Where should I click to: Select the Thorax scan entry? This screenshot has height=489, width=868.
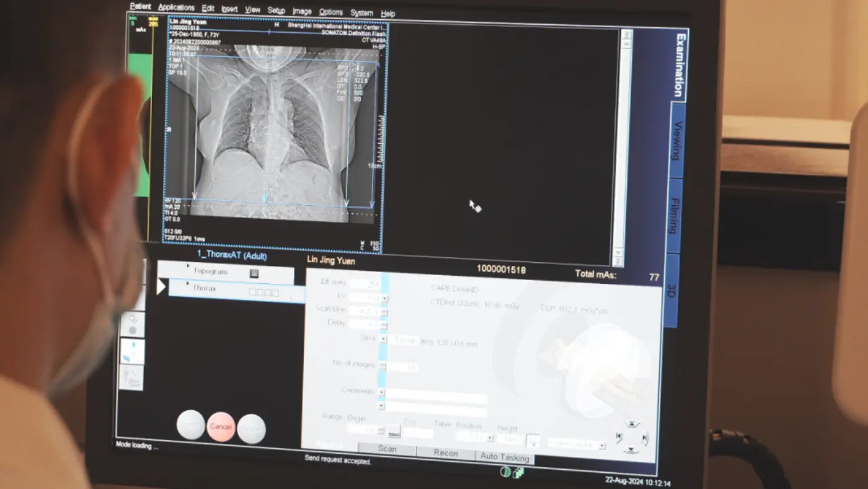(237, 291)
